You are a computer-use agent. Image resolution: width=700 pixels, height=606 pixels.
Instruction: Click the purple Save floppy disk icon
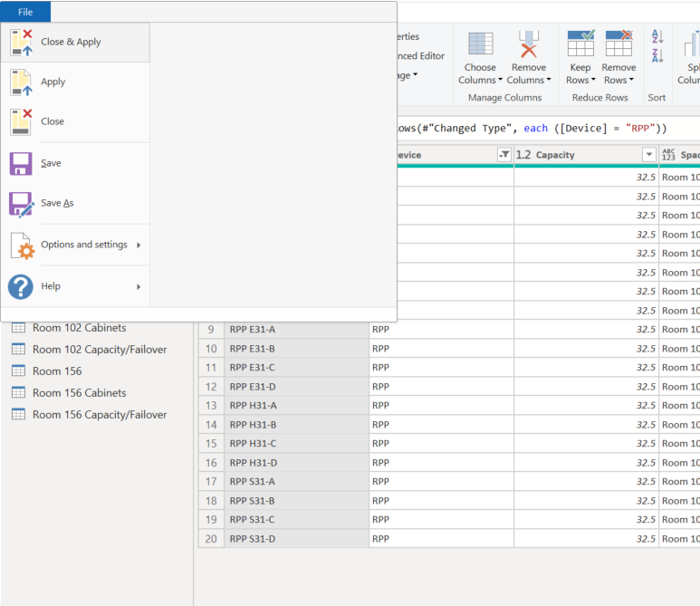click(x=21, y=163)
